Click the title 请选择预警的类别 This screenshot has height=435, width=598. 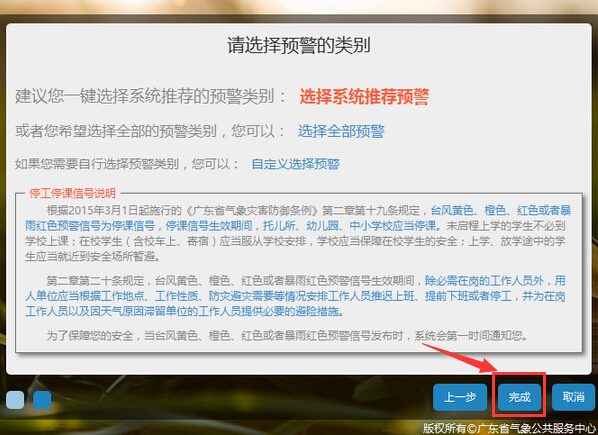pyautogui.click(x=299, y=45)
